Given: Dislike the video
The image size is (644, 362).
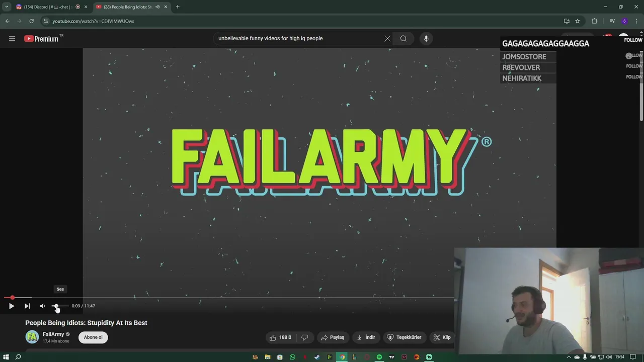Looking at the screenshot, I should (304, 337).
